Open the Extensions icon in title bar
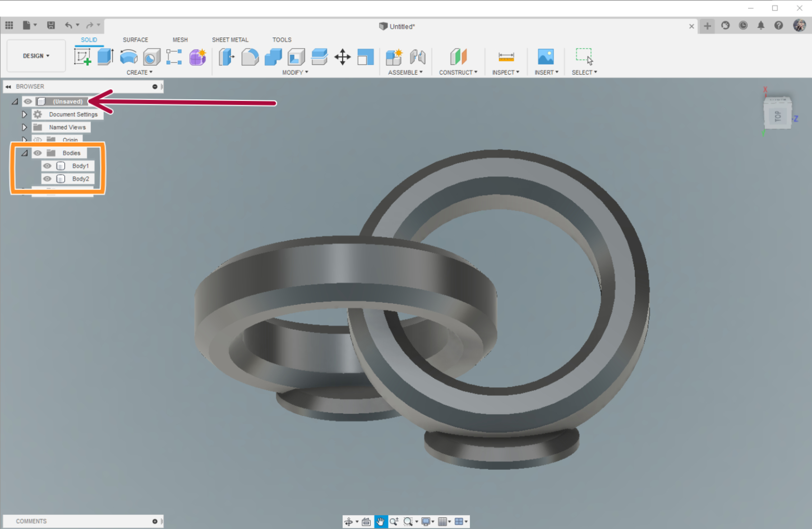The image size is (812, 529). 725,25
